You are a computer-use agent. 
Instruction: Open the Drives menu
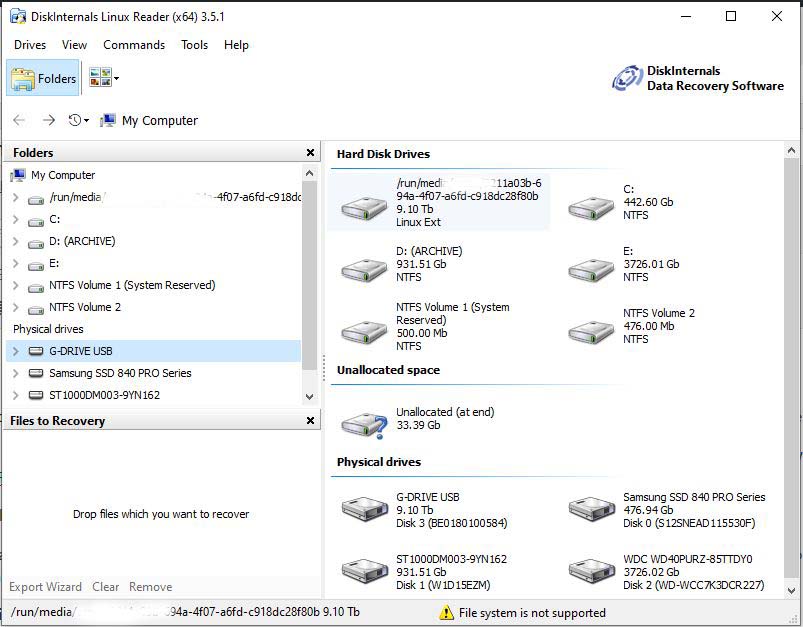point(29,44)
